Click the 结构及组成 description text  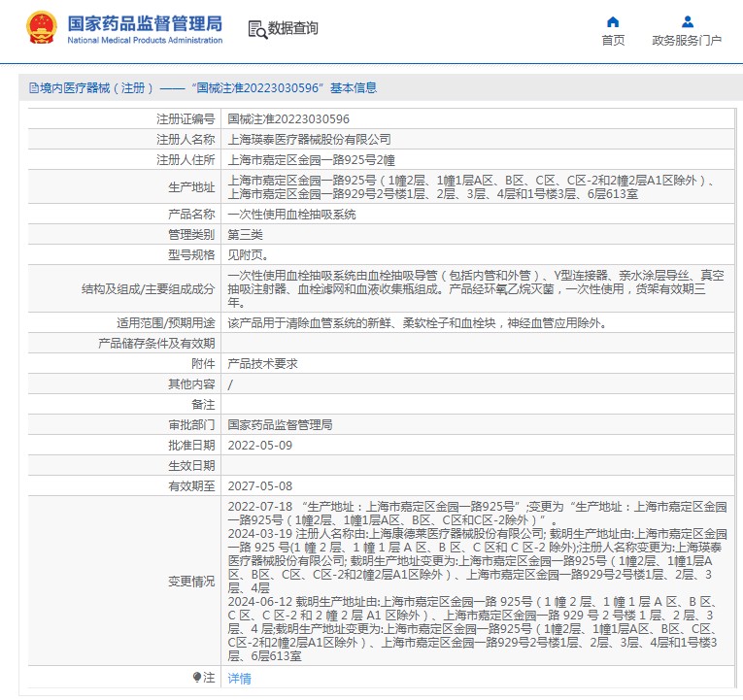point(476,288)
